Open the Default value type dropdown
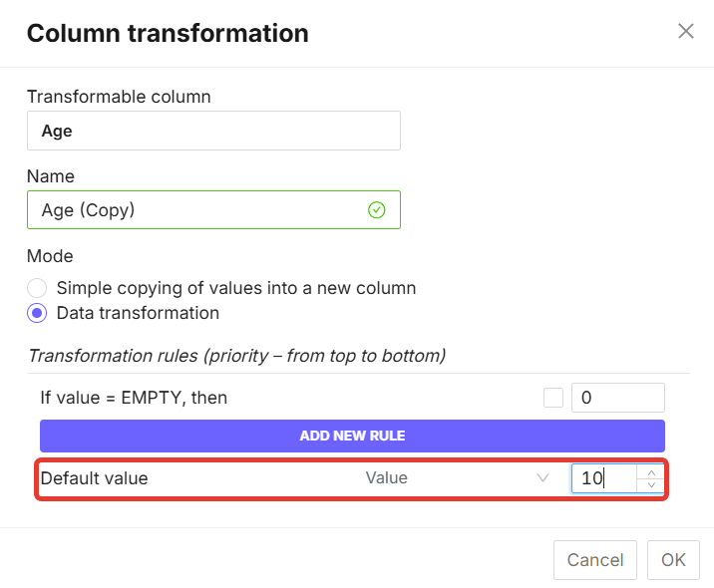Viewport: 714px width, 588px height. click(x=456, y=478)
